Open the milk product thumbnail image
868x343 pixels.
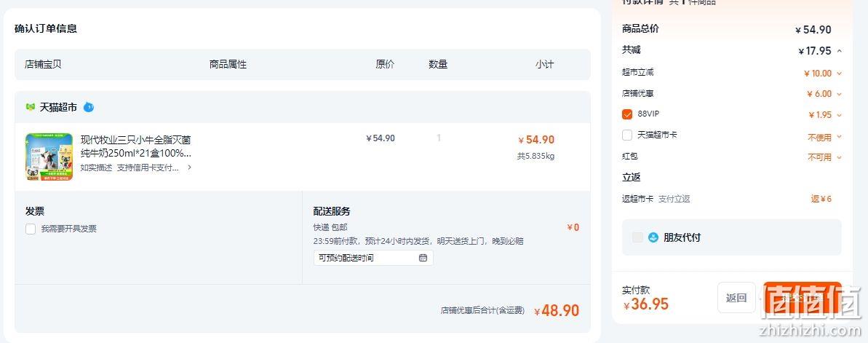point(49,157)
